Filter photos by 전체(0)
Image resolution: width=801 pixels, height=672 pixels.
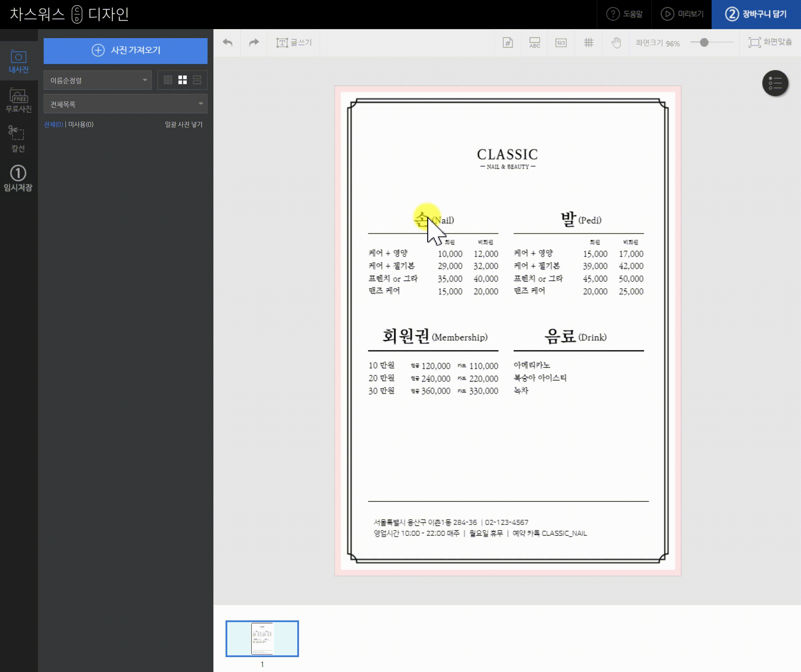[53, 124]
